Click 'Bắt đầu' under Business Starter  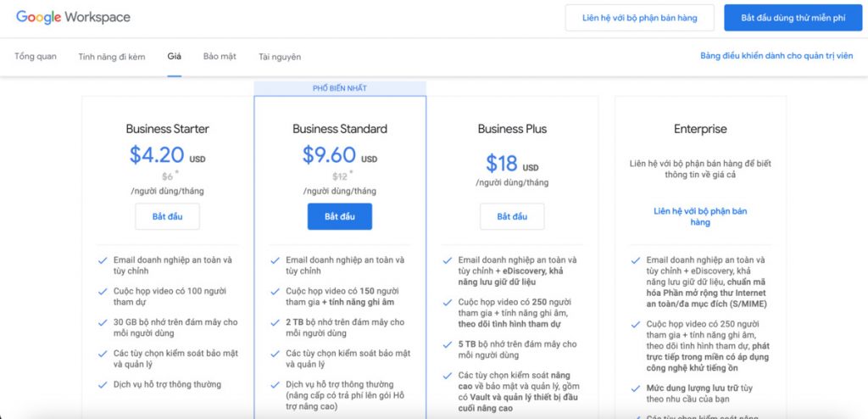tap(167, 216)
